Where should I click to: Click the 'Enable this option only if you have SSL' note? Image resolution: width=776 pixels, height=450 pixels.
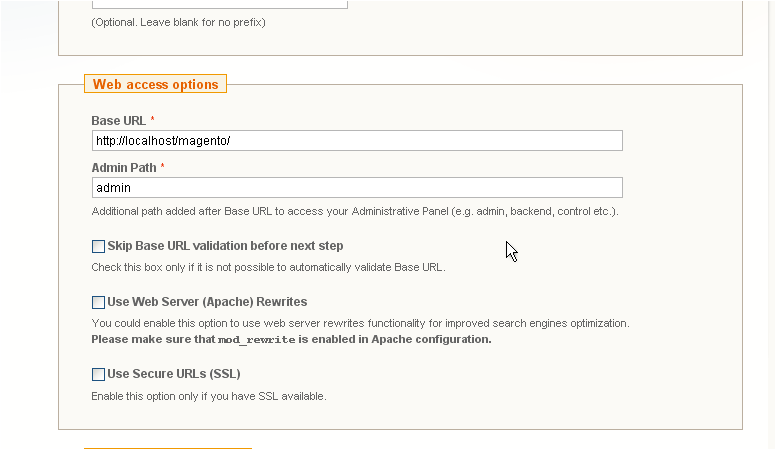tap(209, 397)
